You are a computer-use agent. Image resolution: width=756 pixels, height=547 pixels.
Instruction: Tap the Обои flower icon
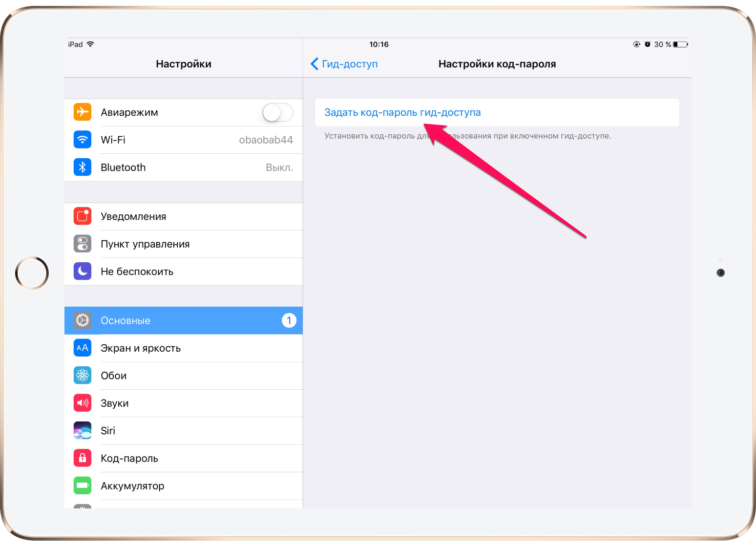click(83, 375)
